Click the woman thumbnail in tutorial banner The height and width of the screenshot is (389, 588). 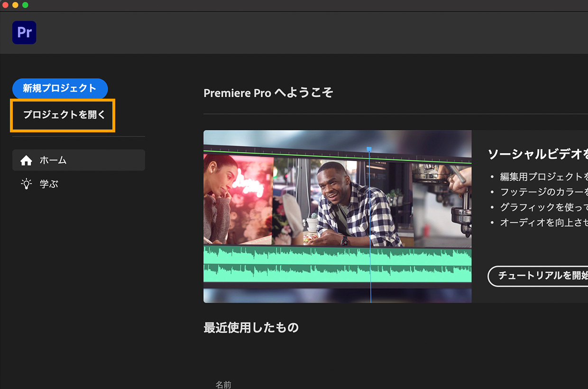pos(238,199)
